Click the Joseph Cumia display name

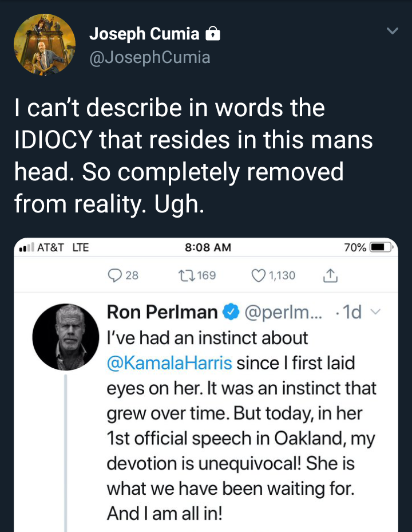coord(144,34)
